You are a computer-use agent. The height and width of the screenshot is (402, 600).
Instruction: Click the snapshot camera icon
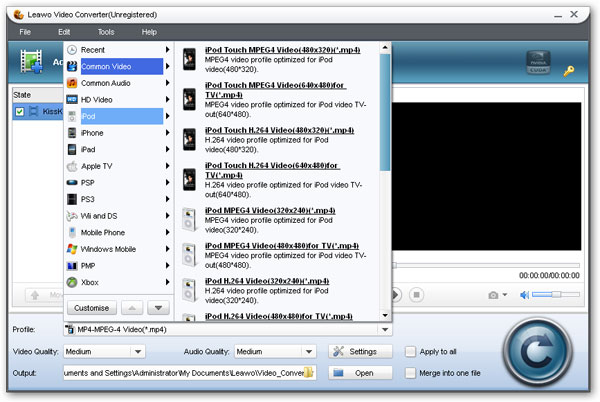(x=493, y=295)
